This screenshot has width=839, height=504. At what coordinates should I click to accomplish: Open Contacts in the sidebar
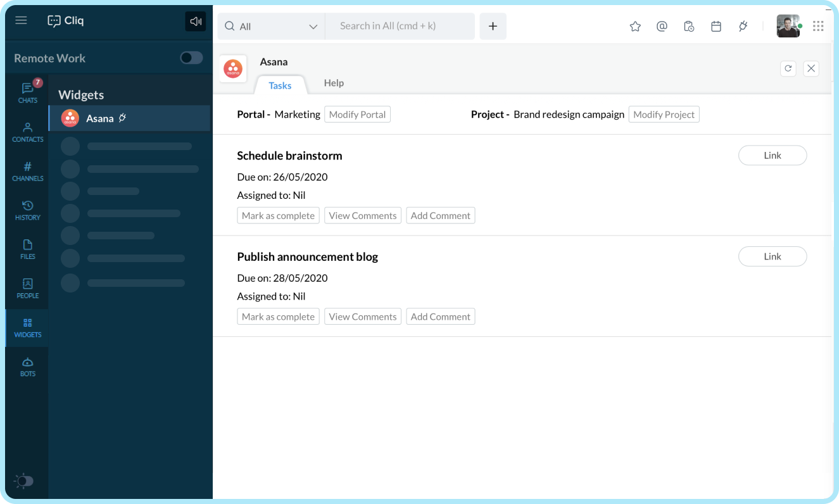click(28, 132)
